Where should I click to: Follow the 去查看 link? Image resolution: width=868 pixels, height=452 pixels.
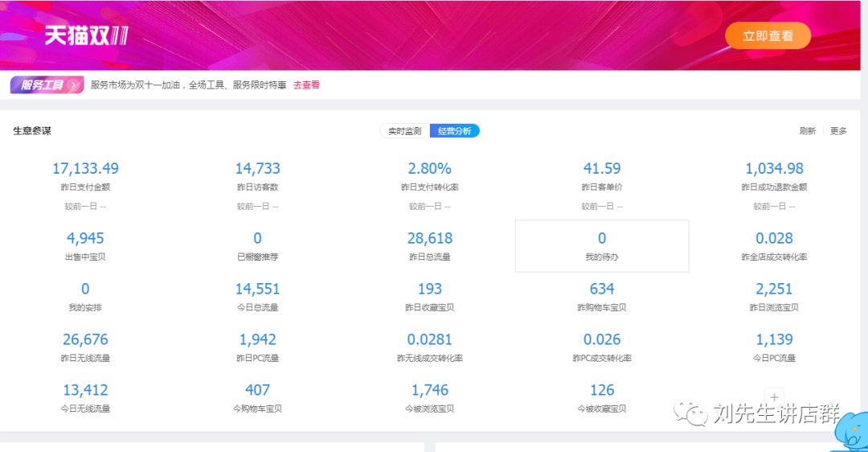point(306,84)
